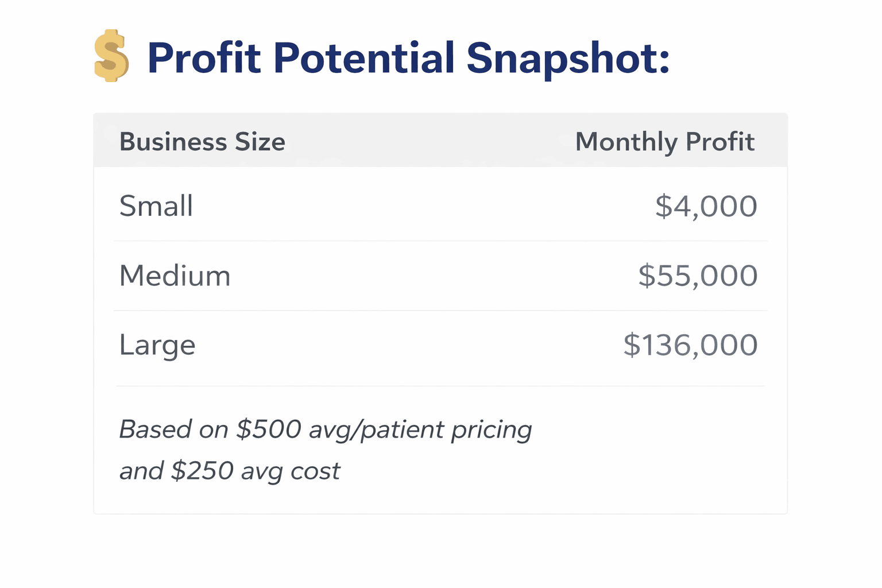This screenshot has width=882, height=588.
Task: Click "Monthly" in the column header
Action: 626,142
